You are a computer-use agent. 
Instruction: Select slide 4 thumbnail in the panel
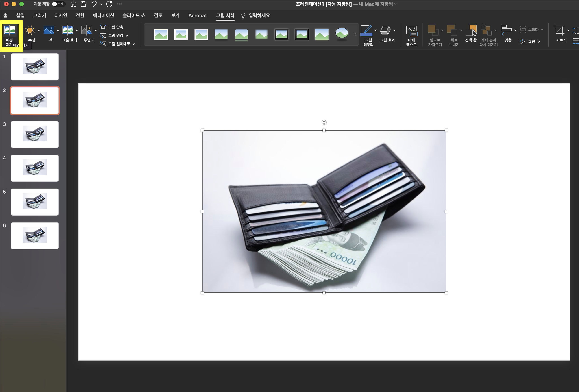pyautogui.click(x=35, y=168)
